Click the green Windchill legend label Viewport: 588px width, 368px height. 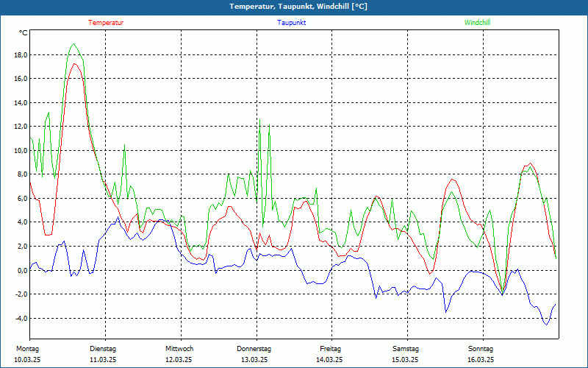(477, 23)
